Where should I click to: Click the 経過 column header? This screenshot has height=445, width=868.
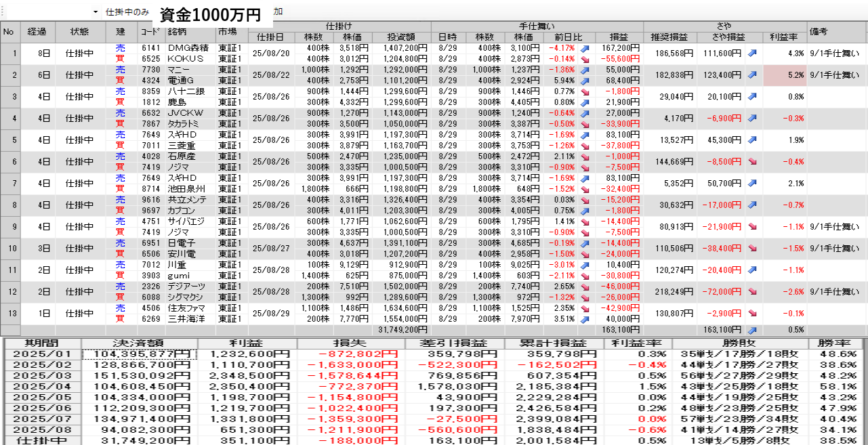point(37,31)
